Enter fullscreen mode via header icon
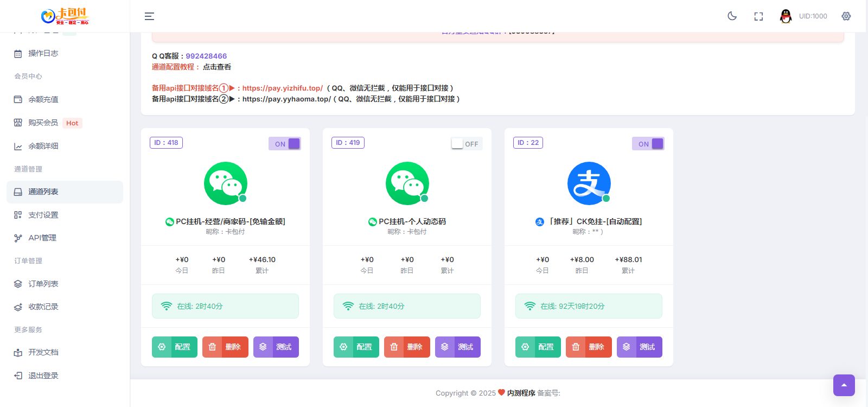The width and height of the screenshot is (868, 407). (x=758, y=16)
